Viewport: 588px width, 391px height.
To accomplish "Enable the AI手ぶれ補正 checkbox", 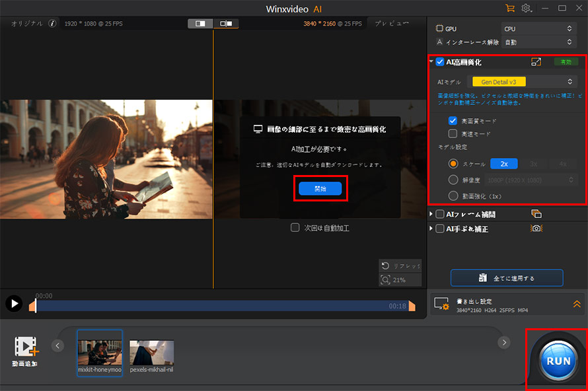I will [440, 229].
